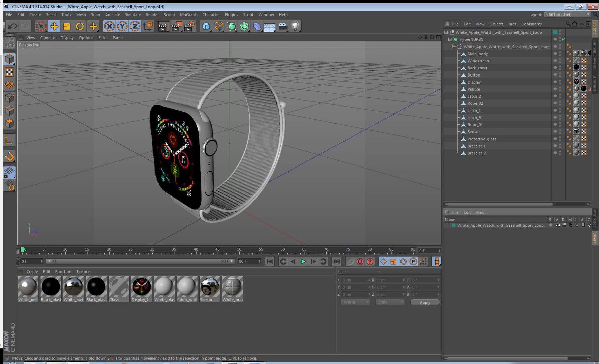Add a Light object

point(296,26)
